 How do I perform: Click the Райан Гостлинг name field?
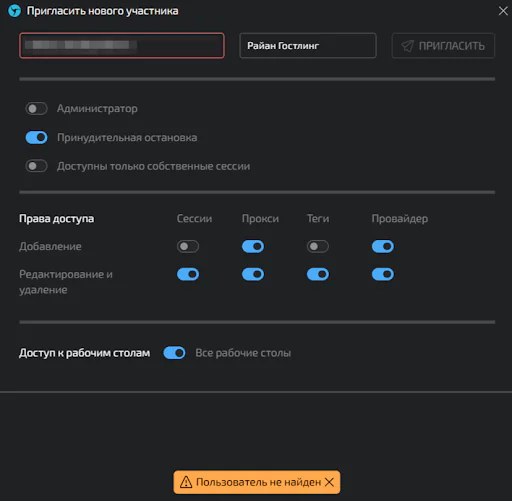[308, 45]
